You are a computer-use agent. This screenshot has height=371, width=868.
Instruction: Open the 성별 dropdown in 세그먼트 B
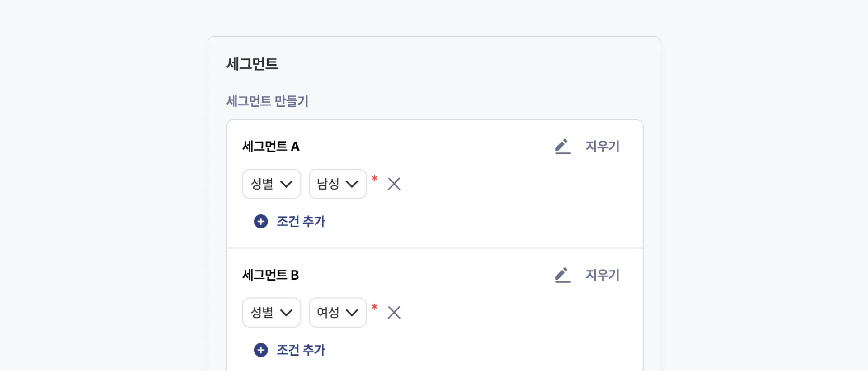[271, 313]
